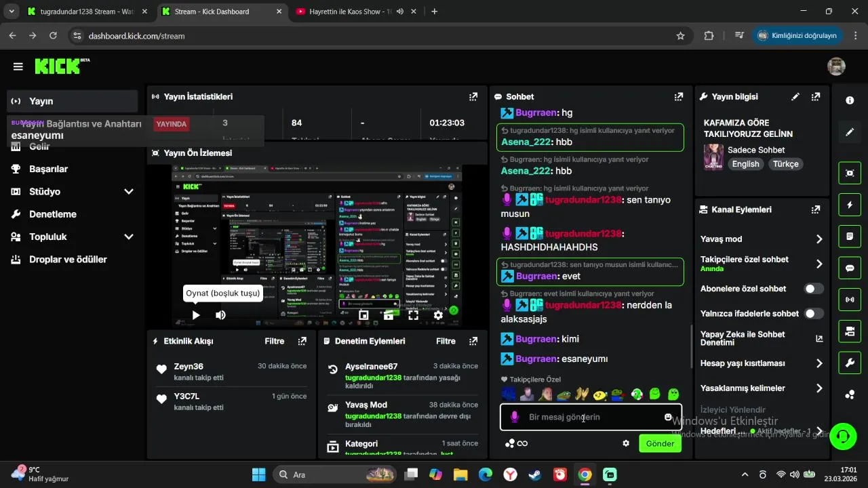Viewport: 868px width, 488px height.
Task: Go to Yayın in the sidebar
Action: 73,101
